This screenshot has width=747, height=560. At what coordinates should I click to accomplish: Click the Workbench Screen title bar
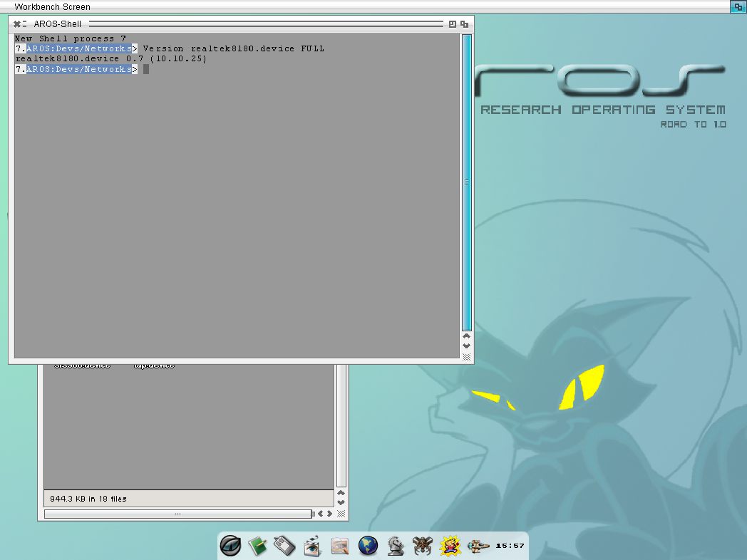[x=356, y=6]
